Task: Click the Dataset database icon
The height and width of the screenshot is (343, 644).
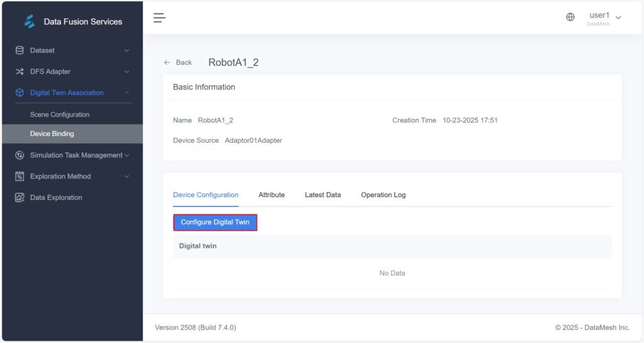Action: (19, 50)
